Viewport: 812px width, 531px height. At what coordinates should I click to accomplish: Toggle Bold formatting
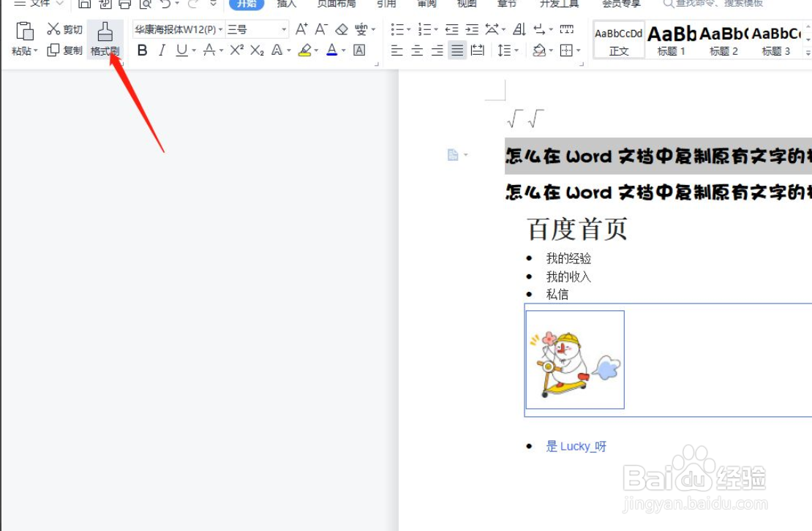point(143,50)
